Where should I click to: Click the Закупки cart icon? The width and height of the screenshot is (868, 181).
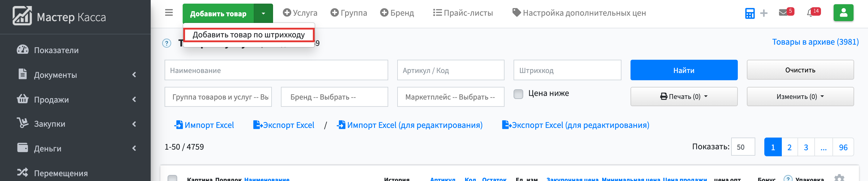click(23, 123)
